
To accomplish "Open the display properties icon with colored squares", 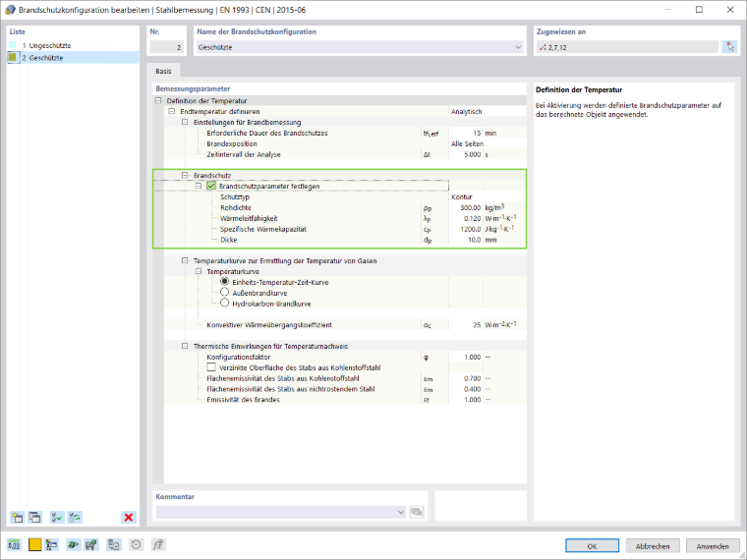I will click(x=51, y=544).
